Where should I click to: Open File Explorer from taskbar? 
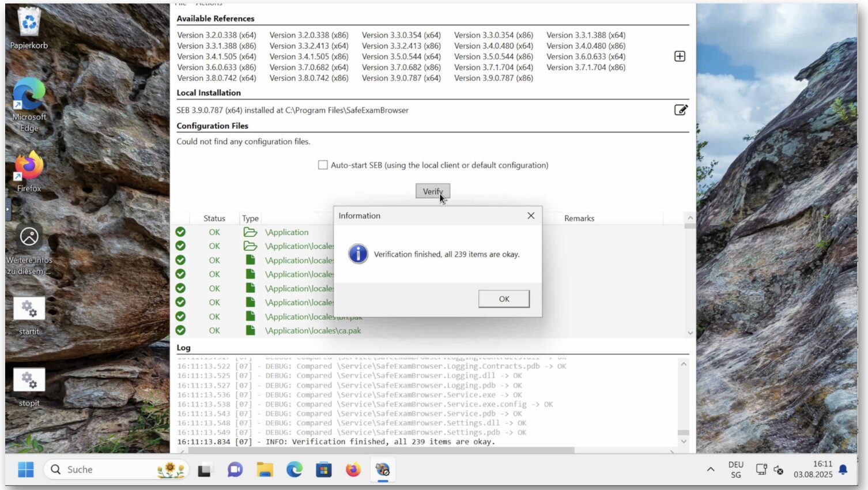[x=265, y=470]
